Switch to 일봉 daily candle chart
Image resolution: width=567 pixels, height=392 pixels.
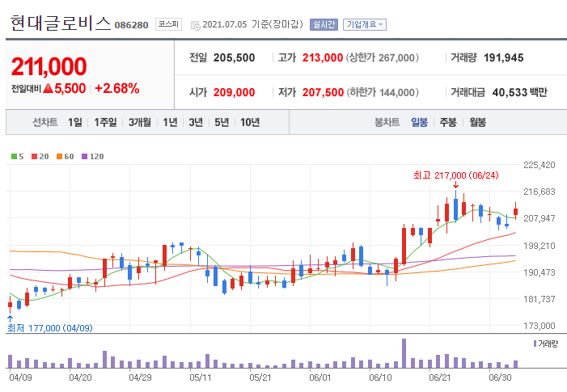[x=420, y=123]
